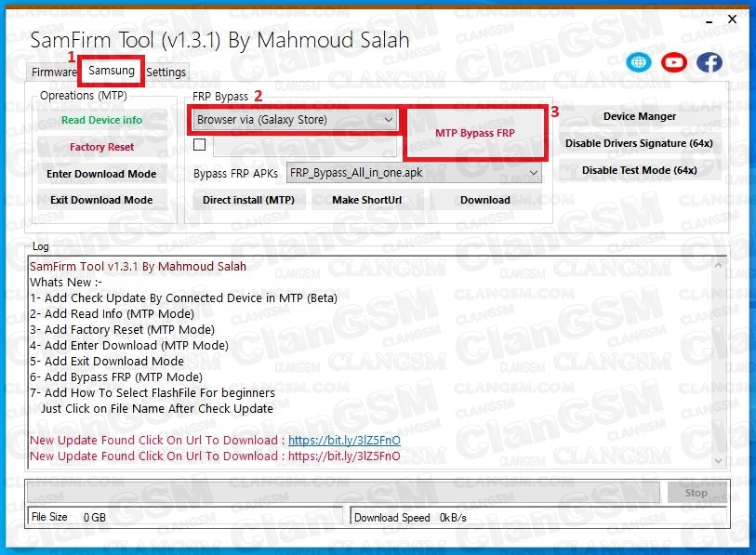Start MTP Bypass FRP
This screenshot has width=756, height=555.
point(475,133)
